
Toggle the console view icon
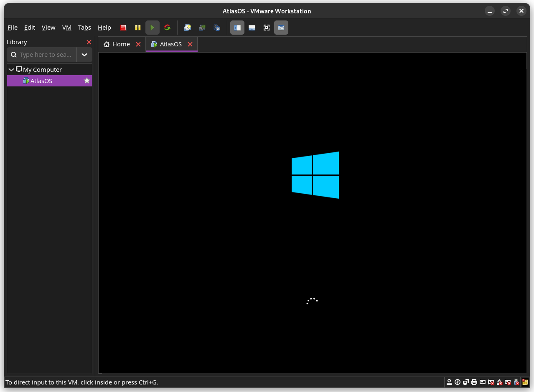(x=281, y=28)
